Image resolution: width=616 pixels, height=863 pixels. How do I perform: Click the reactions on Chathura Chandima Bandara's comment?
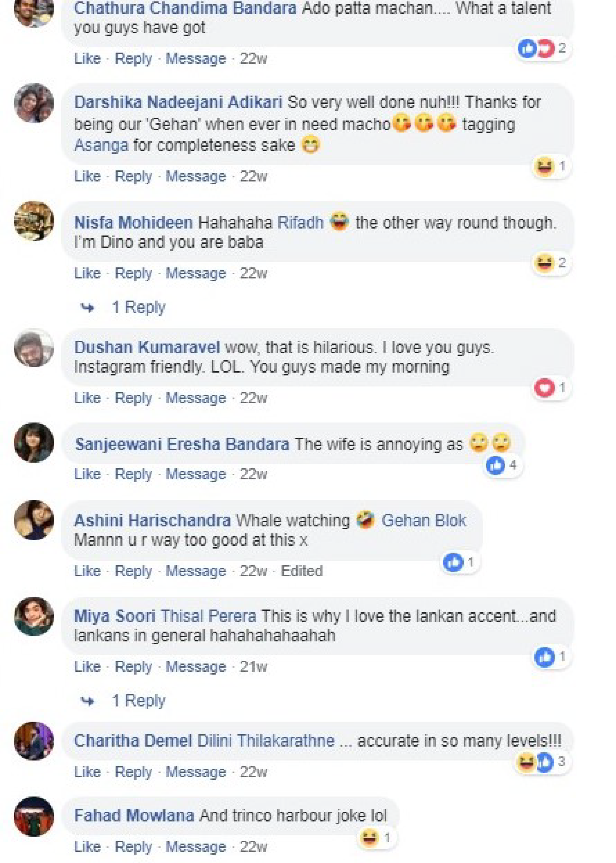tap(543, 48)
